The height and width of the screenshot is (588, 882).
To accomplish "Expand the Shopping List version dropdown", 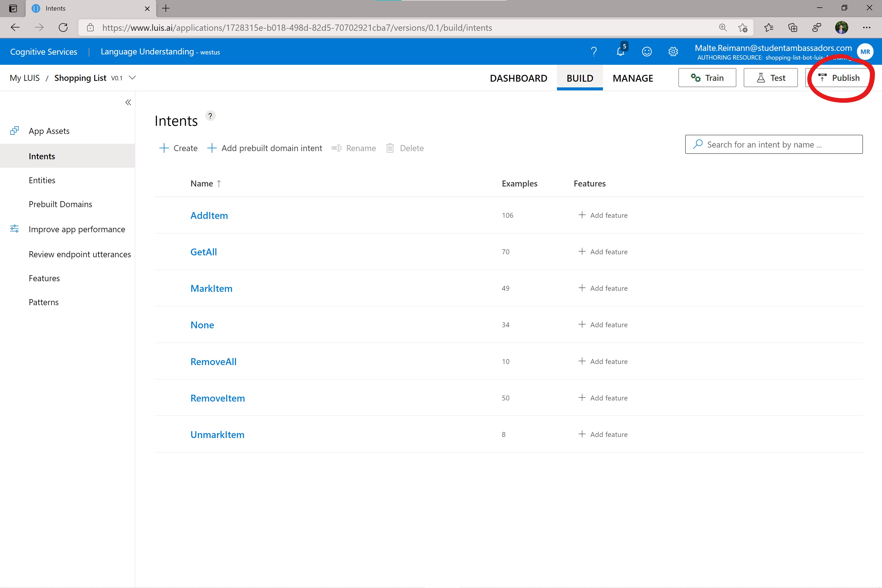I will 132,78.
